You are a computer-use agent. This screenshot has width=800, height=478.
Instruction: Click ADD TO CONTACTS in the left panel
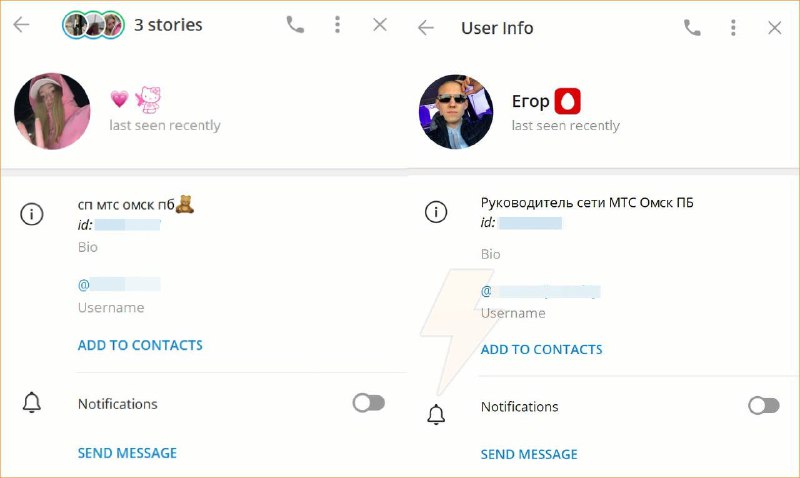[140, 345]
